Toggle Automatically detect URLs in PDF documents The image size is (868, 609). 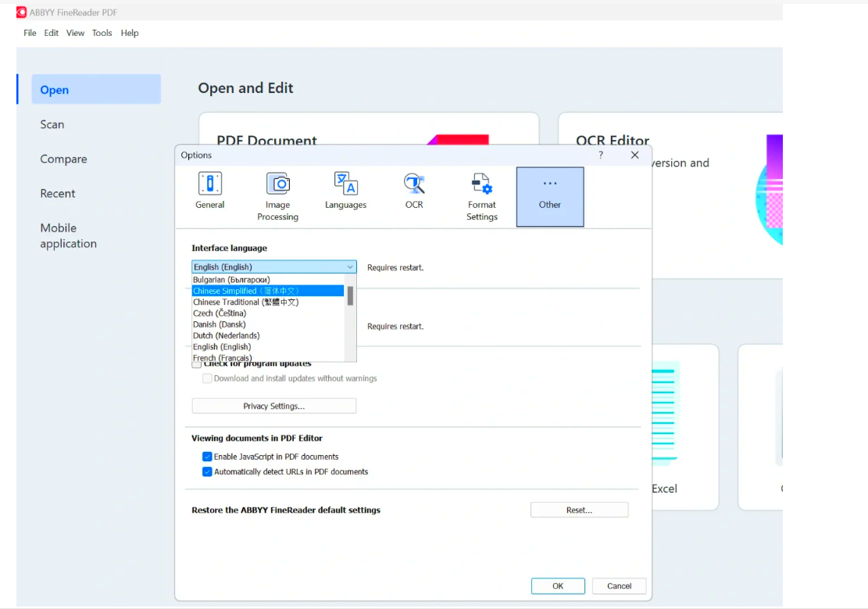click(207, 471)
